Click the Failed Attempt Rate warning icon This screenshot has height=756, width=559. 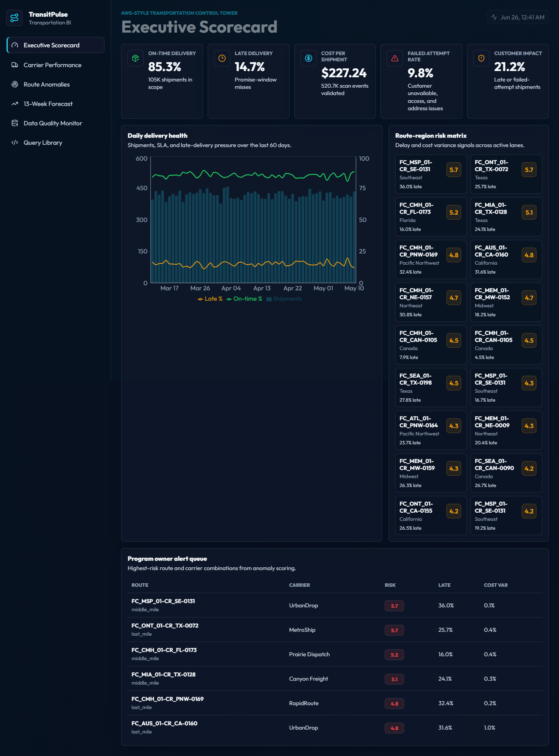tap(395, 58)
